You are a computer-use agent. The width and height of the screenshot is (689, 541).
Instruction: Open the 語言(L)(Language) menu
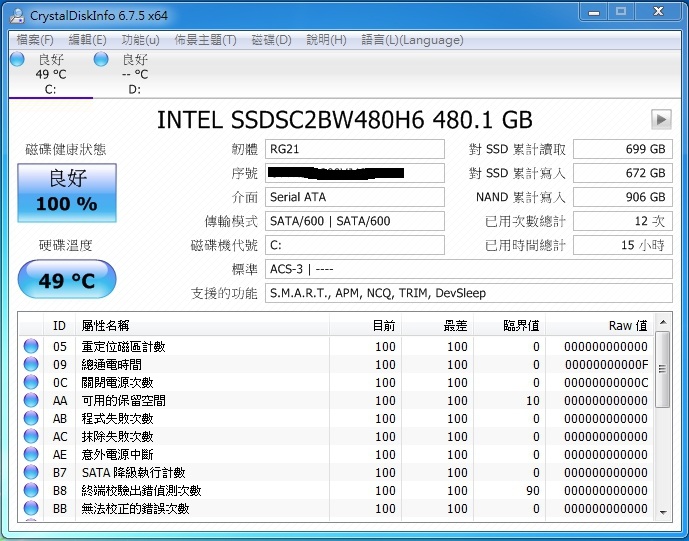412,40
